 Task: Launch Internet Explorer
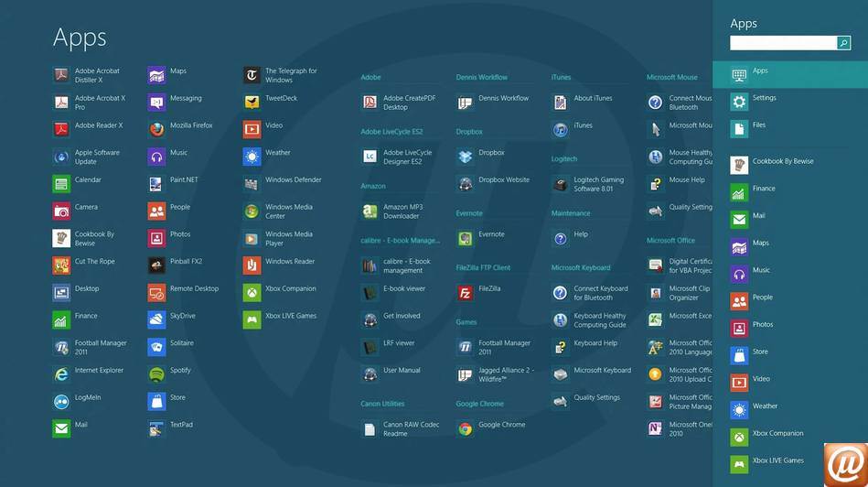pos(88,373)
